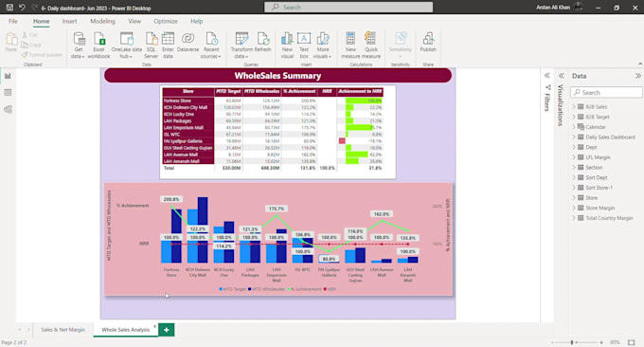Open the View ribbon tab
644x347 pixels.
[x=134, y=21]
